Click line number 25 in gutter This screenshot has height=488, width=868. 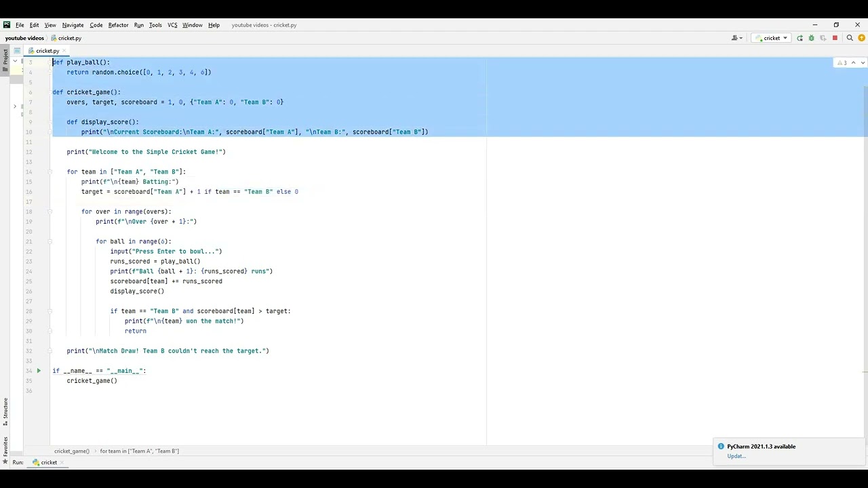pyautogui.click(x=29, y=281)
